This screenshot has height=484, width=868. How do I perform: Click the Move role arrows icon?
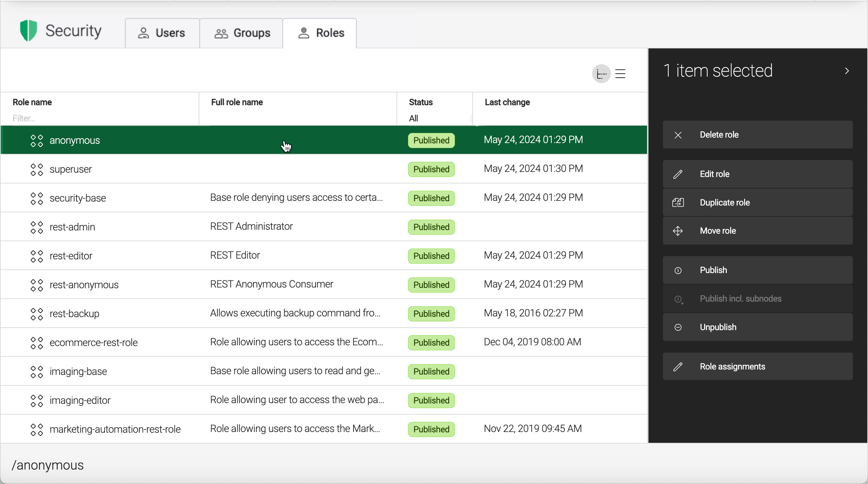(678, 231)
